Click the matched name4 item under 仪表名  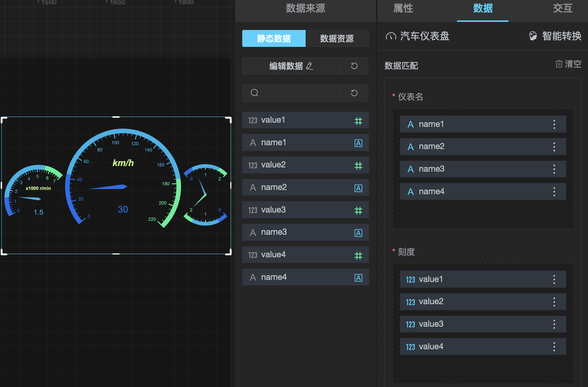483,191
